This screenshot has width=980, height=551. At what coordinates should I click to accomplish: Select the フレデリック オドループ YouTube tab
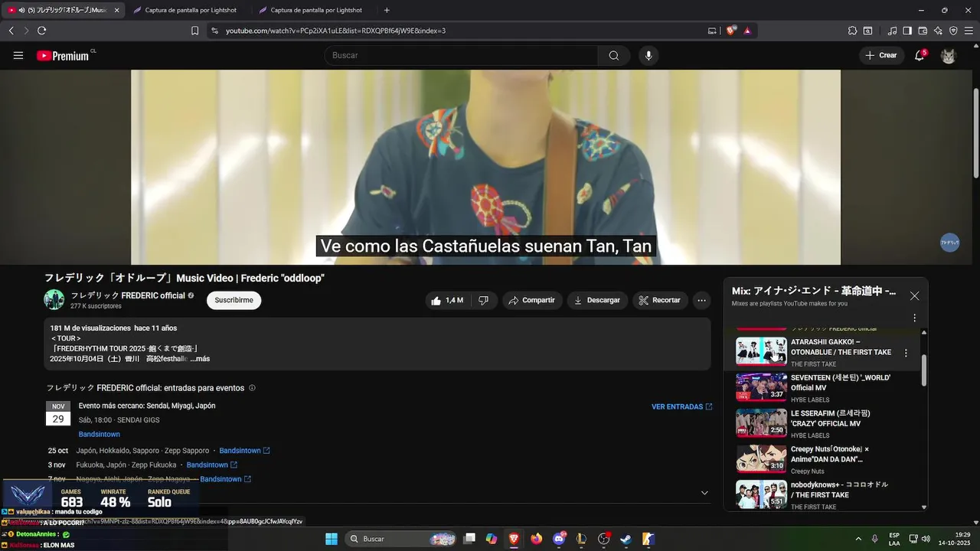click(63, 10)
